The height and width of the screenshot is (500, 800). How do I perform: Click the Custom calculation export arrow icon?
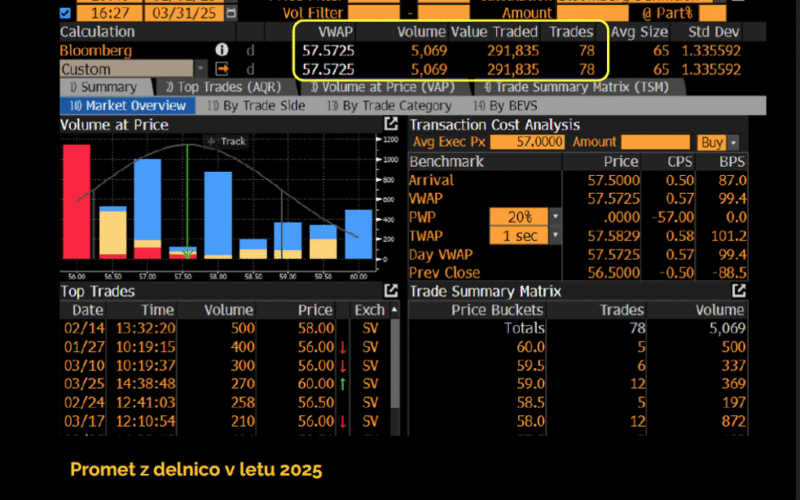tap(222, 69)
